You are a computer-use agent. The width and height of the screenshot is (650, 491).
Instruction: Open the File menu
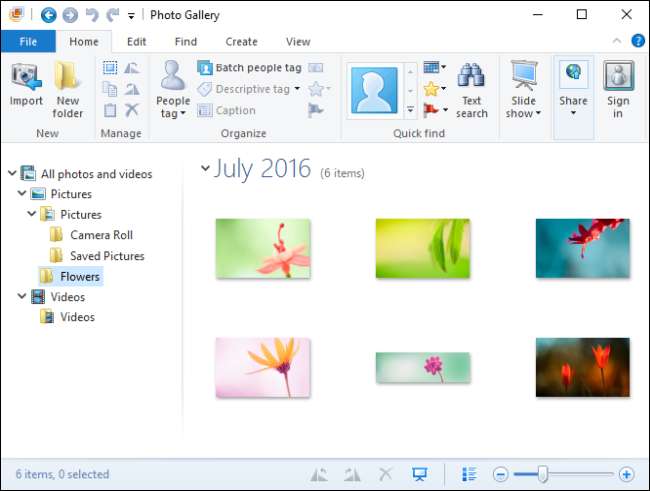click(x=28, y=42)
